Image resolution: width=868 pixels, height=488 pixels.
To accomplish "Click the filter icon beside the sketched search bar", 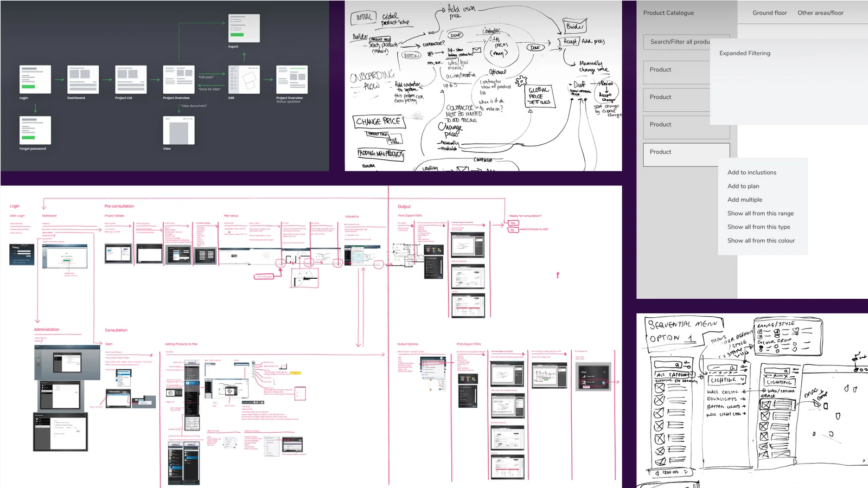I will click(687, 364).
